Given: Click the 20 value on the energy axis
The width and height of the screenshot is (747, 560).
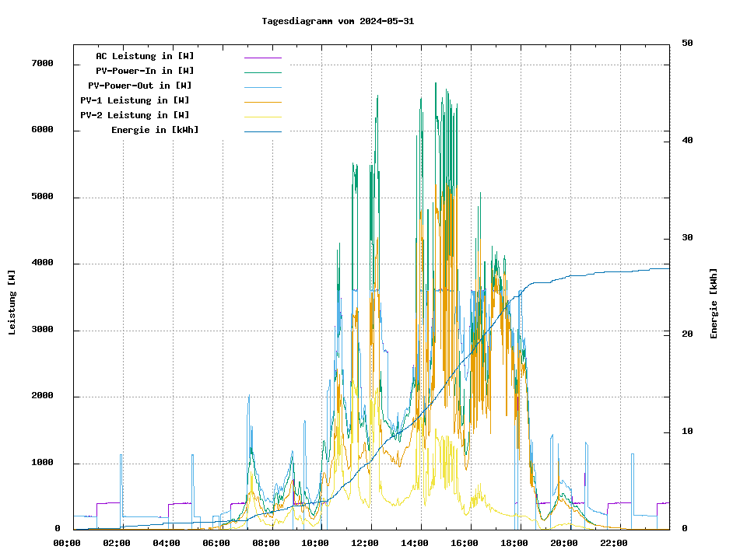Looking at the screenshot, I should (687, 334).
